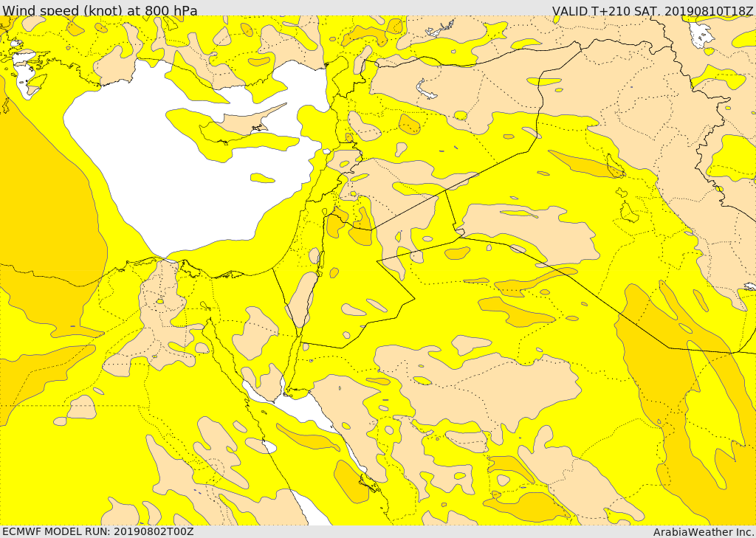Screen dimensions: 756x538
Task: Click the 'VALID T+210 SAT. 20190810T18Z' timestamp
Action: (x=653, y=10)
